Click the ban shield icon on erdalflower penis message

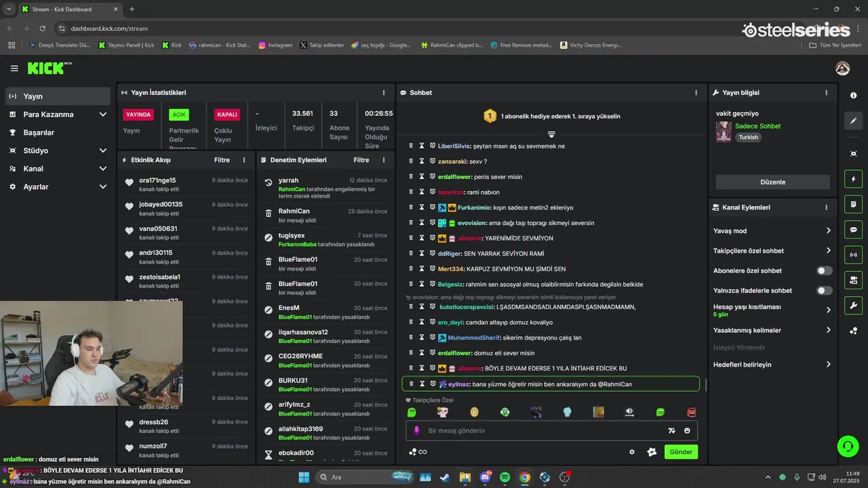432,177
